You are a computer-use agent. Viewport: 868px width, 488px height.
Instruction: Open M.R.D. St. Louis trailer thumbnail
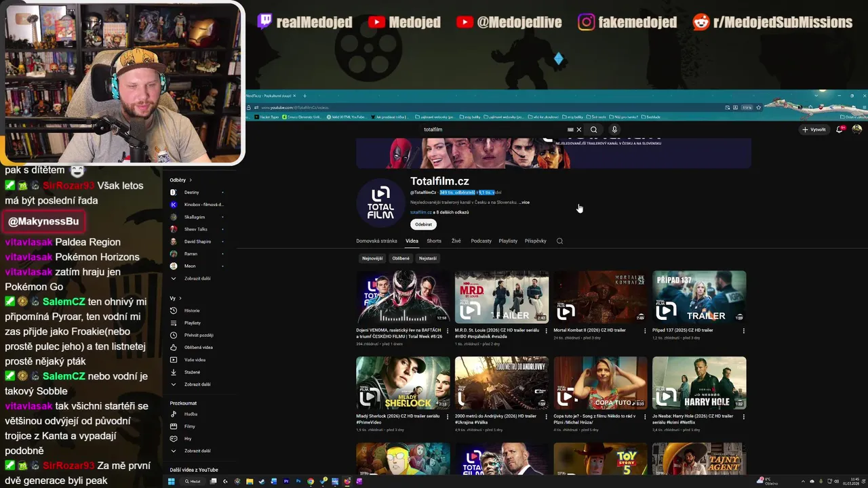click(502, 297)
